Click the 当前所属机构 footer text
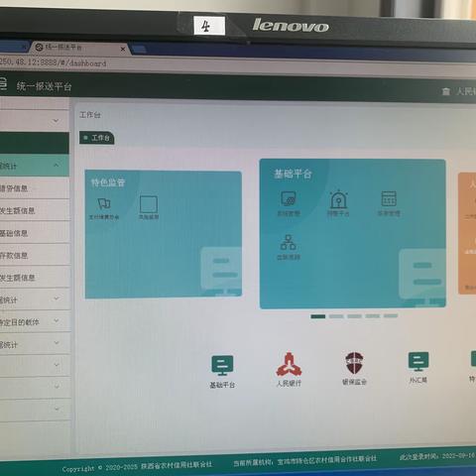This screenshot has height=476, width=476. pyautogui.click(x=304, y=461)
